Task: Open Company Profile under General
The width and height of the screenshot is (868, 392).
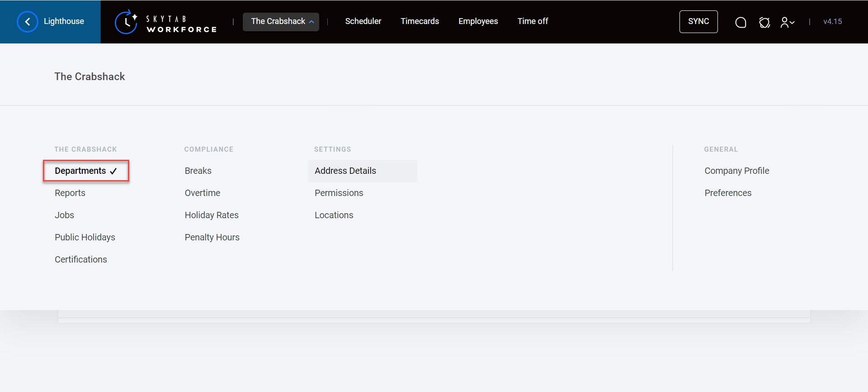Action: 736,171
